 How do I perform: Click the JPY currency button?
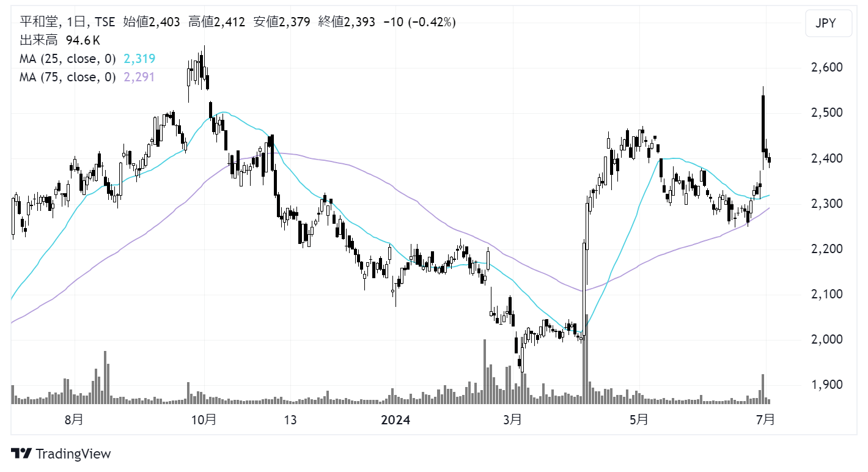pos(828,24)
